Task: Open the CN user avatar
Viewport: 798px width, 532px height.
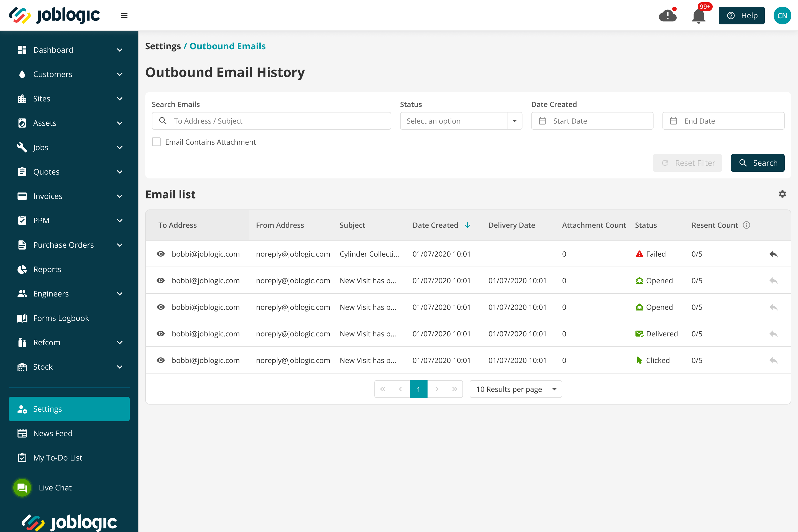Action: click(x=782, y=16)
